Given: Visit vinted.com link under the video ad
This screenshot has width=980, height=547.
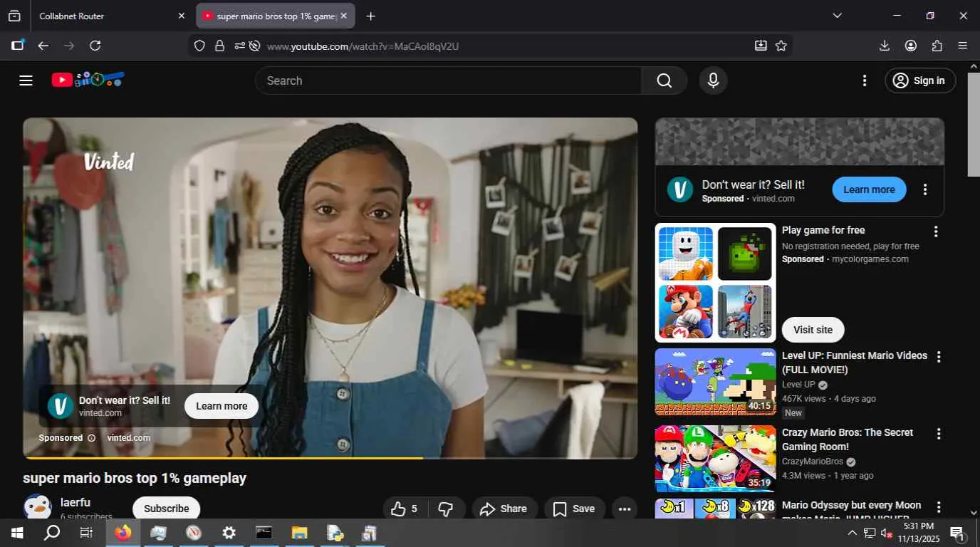Looking at the screenshot, I should point(129,438).
